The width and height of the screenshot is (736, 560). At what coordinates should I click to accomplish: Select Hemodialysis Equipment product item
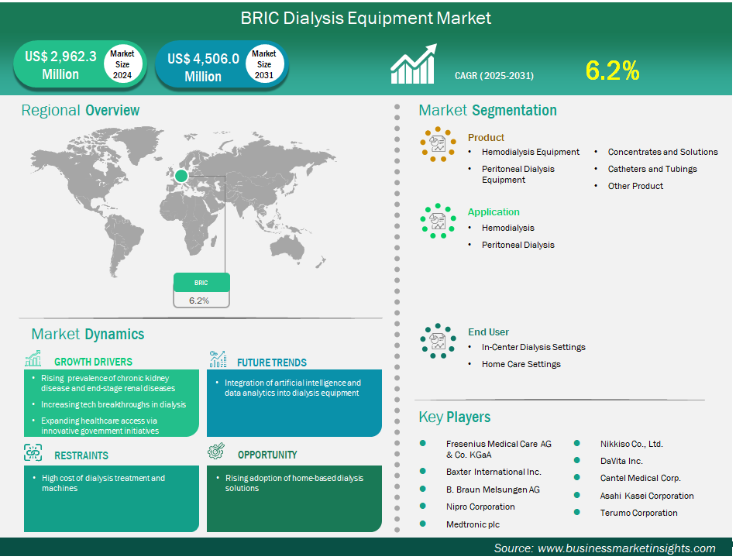[x=530, y=152]
